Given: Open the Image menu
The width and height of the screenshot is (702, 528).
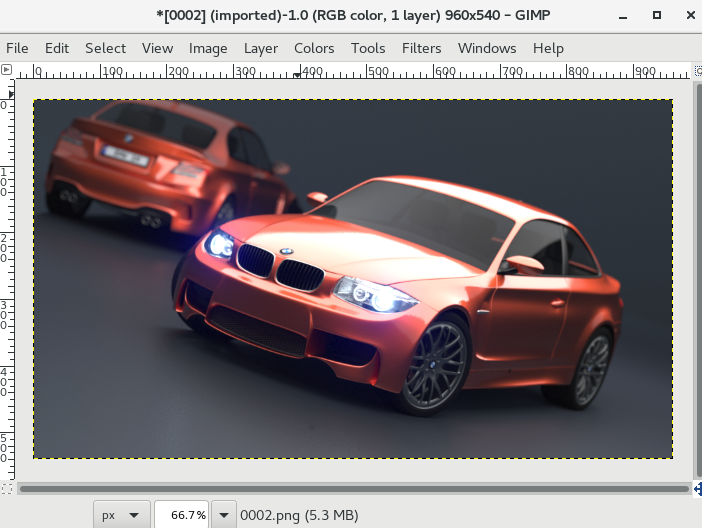Looking at the screenshot, I should tap(208, 48).
